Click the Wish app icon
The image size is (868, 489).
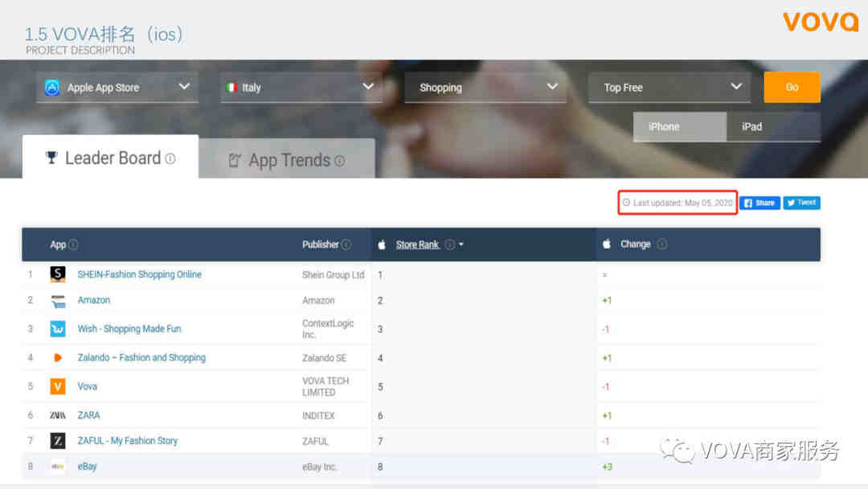tap(58, 329)
